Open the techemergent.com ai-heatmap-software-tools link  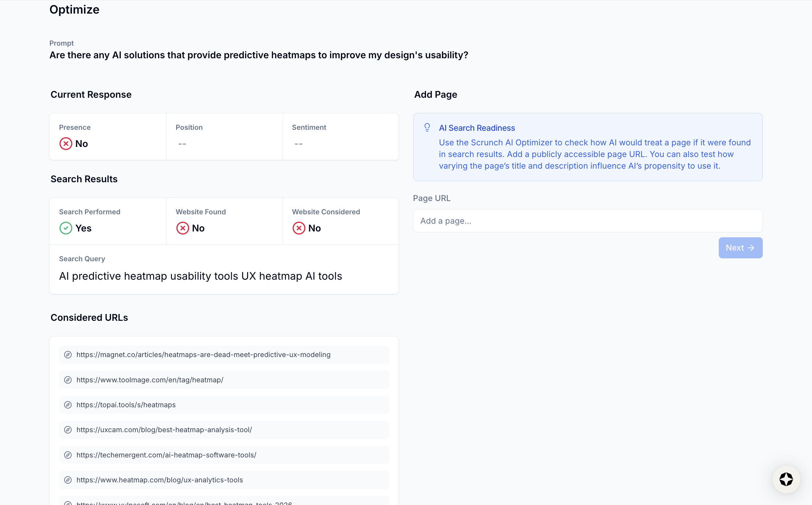click(166, 455)
